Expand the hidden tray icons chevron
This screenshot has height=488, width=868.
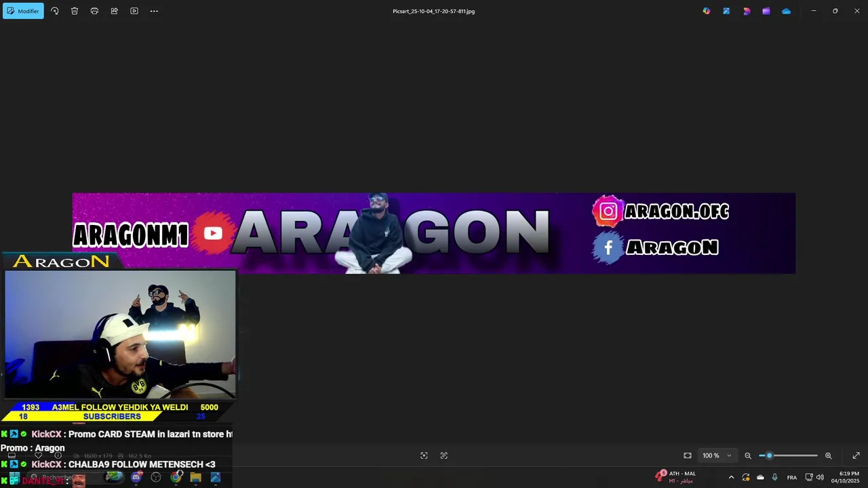tap(731, 477)
